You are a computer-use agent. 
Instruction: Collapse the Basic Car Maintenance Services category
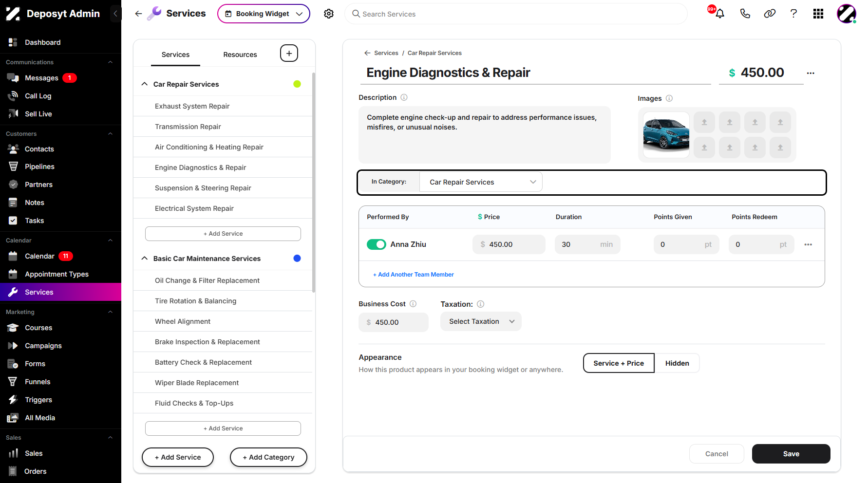pyautogui.click(x=145, y=258)
